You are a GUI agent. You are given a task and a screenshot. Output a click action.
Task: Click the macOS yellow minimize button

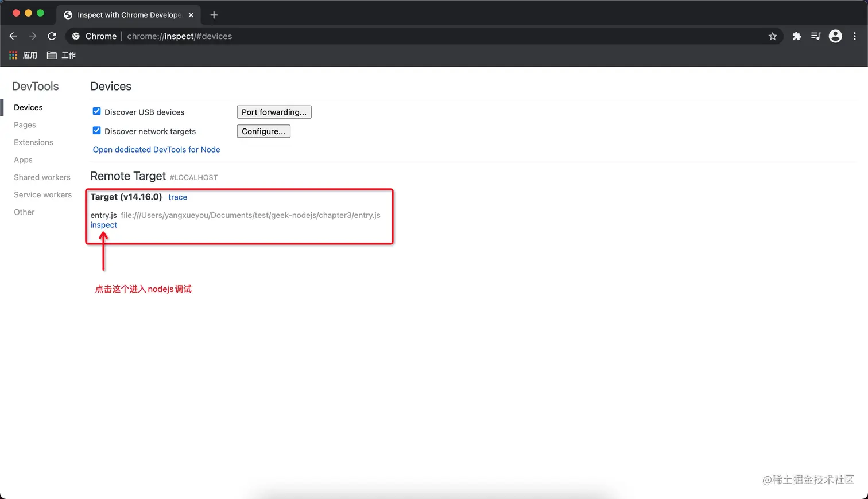pyautogui.click(x=28, y=13)
